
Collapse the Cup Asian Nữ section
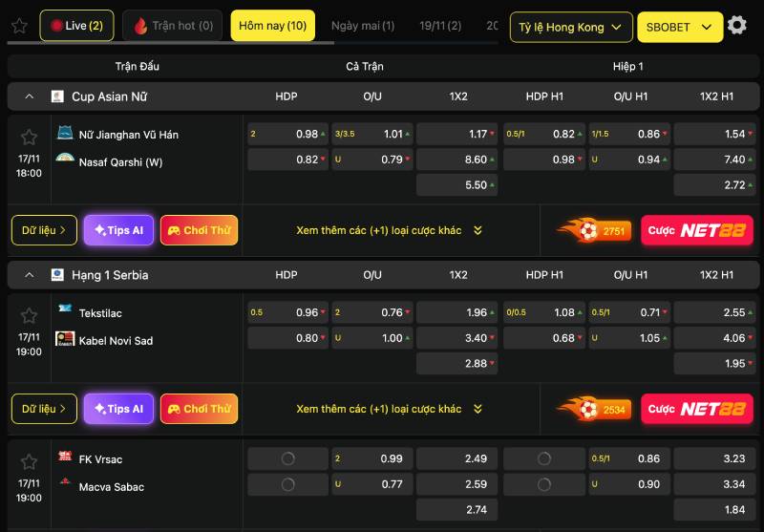[x=30, y=96]
